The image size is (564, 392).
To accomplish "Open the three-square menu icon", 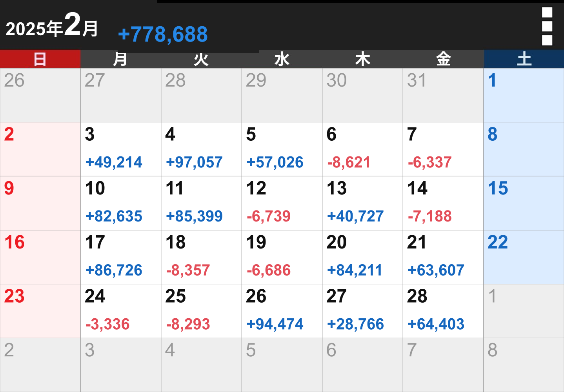I will (x=547, y=26).
